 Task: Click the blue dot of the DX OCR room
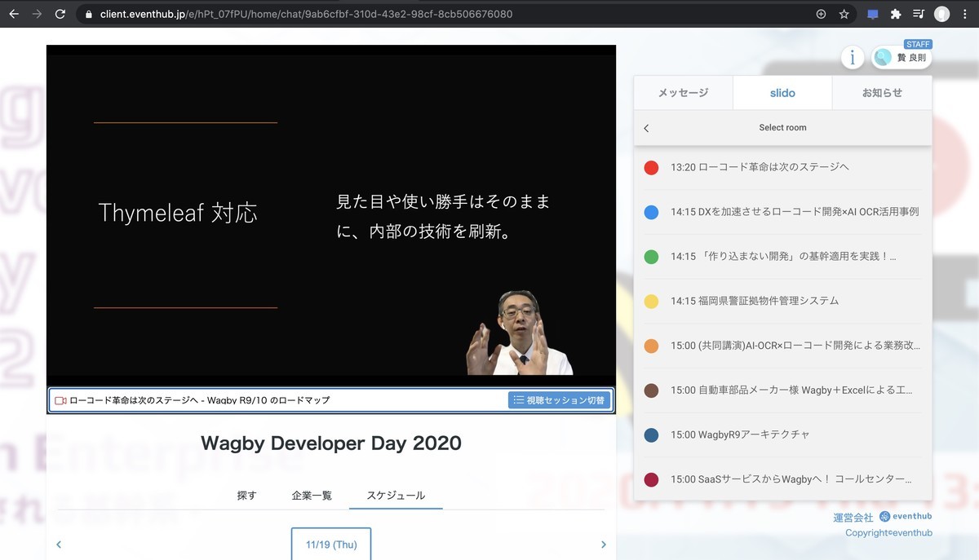coord(651,212)
